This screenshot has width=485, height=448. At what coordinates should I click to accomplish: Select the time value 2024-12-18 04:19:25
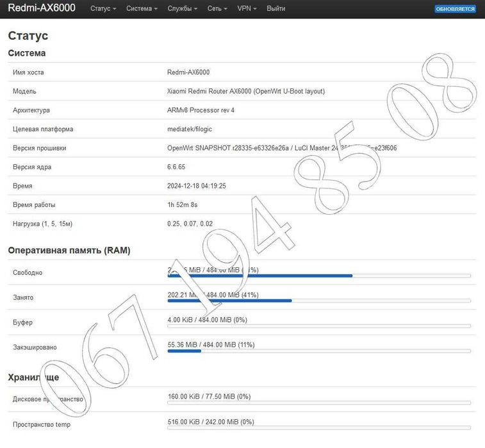pyautogui.click(x=197, y=186)
